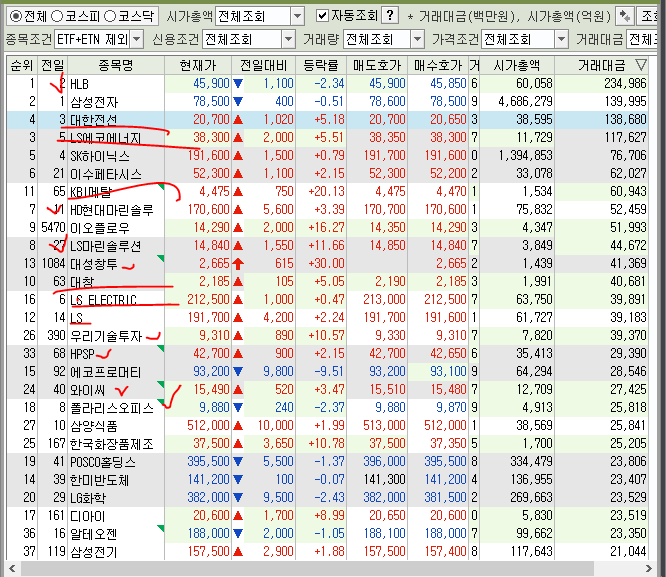Select the 대성창투 stock name
Viewport: 666px width, 577px height.
(x=94, y=264)
